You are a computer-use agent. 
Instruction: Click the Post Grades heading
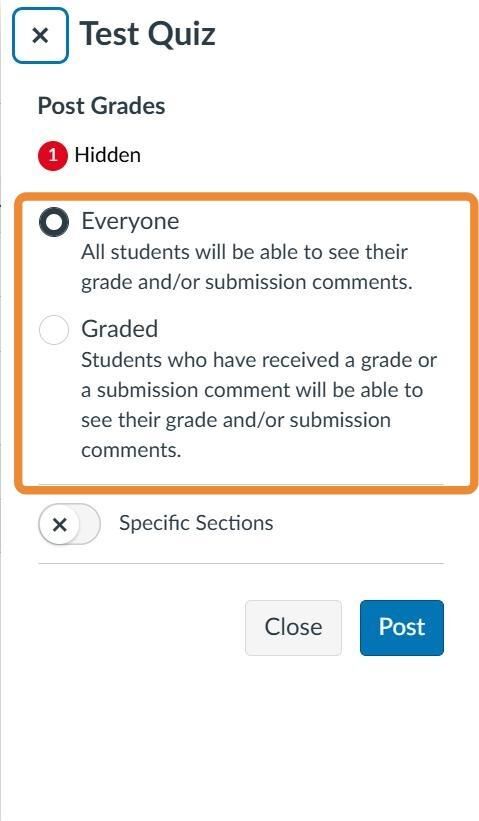point(102,106)
